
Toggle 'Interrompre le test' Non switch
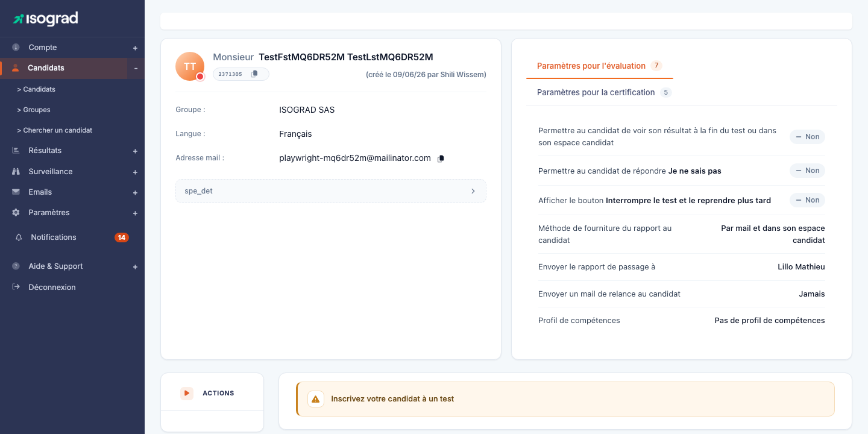tap(807, 200)
